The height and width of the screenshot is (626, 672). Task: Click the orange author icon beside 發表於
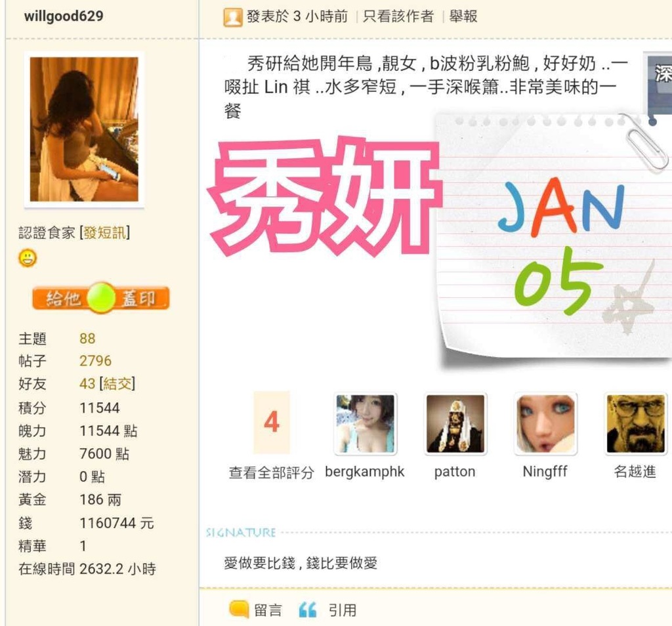(233, 17)
